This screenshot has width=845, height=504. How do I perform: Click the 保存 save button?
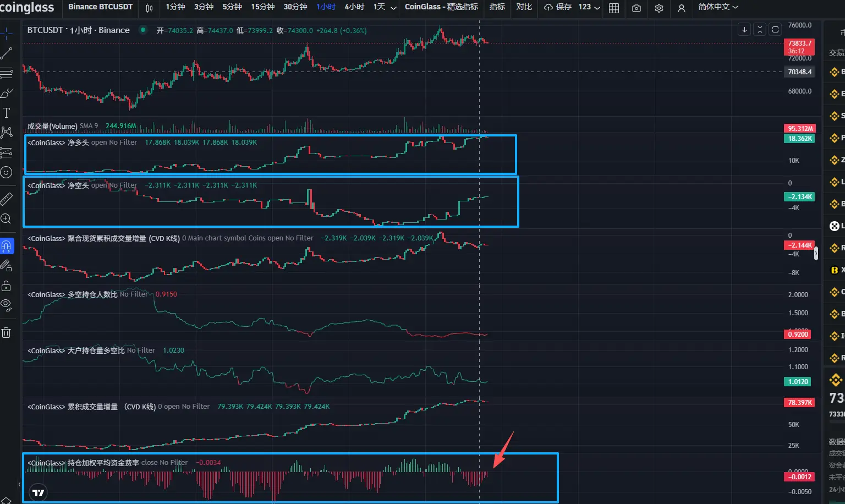coord(558,7)
